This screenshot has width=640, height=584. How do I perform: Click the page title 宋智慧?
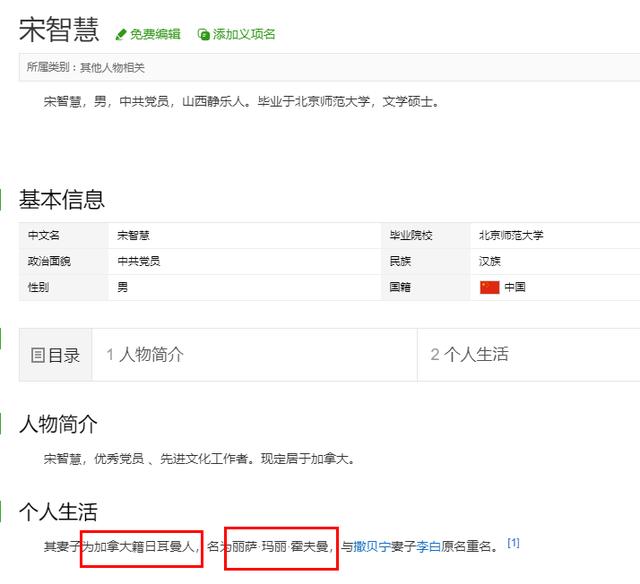(x=59, y=29)
